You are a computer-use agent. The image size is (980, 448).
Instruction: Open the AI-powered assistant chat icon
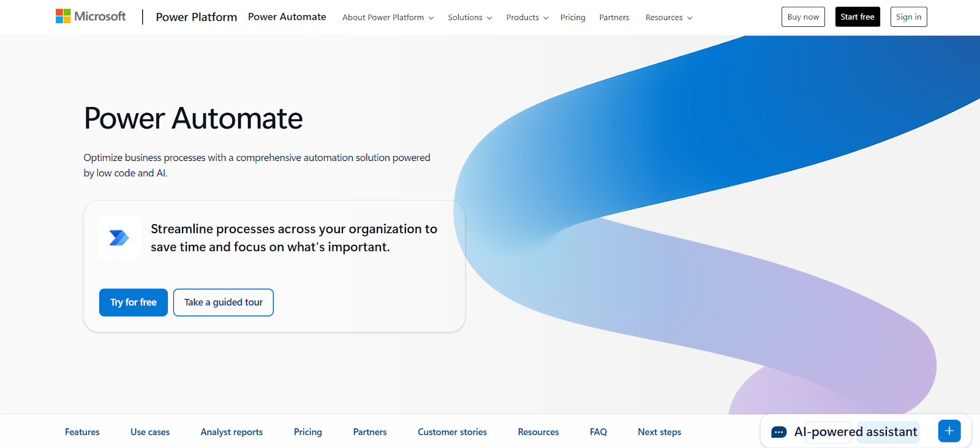778,432
